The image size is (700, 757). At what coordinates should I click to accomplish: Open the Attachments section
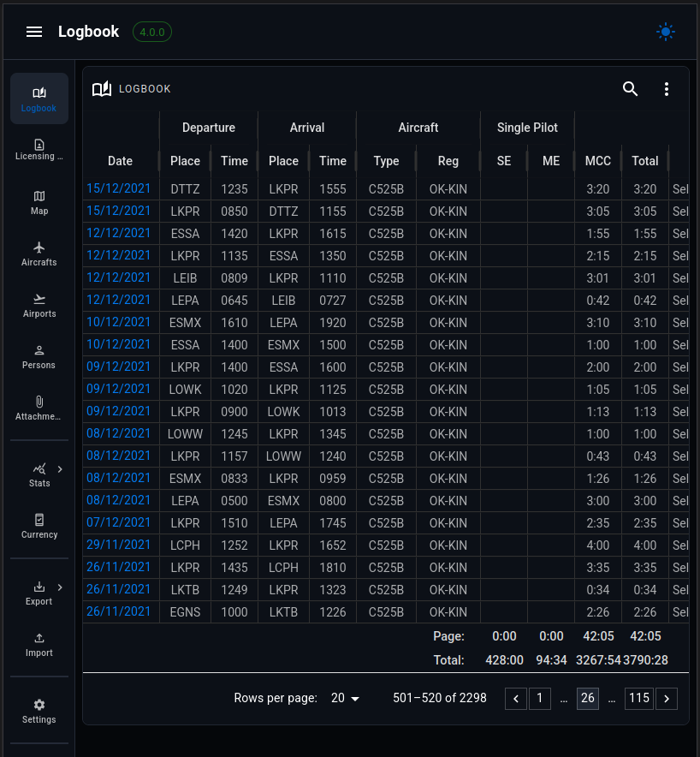(x=39, y=408)
